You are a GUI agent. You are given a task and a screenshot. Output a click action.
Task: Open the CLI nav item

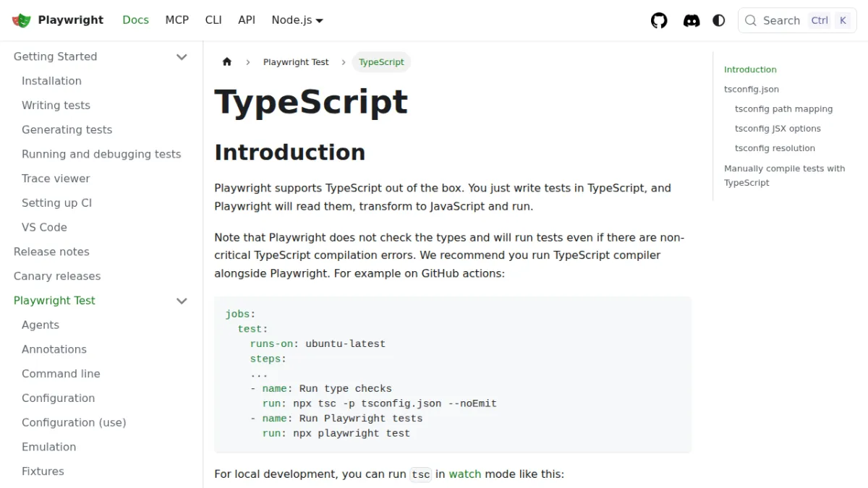coord(213,20)
